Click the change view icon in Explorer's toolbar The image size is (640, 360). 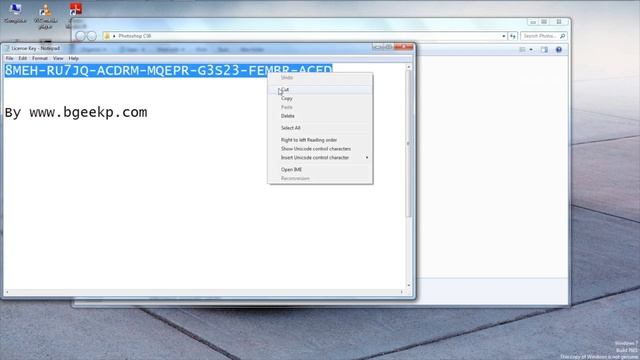coord(522,49)
